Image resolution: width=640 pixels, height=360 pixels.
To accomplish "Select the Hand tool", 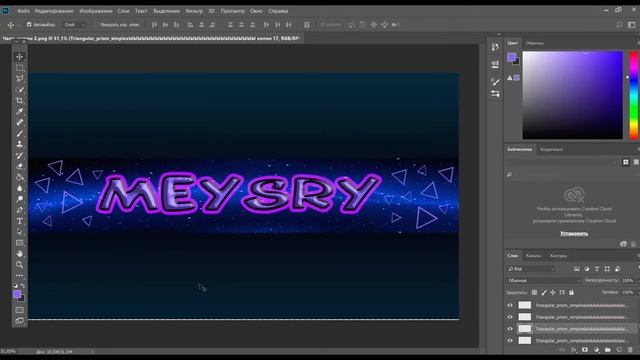I will pyautogui.click(x=19, y=253).
